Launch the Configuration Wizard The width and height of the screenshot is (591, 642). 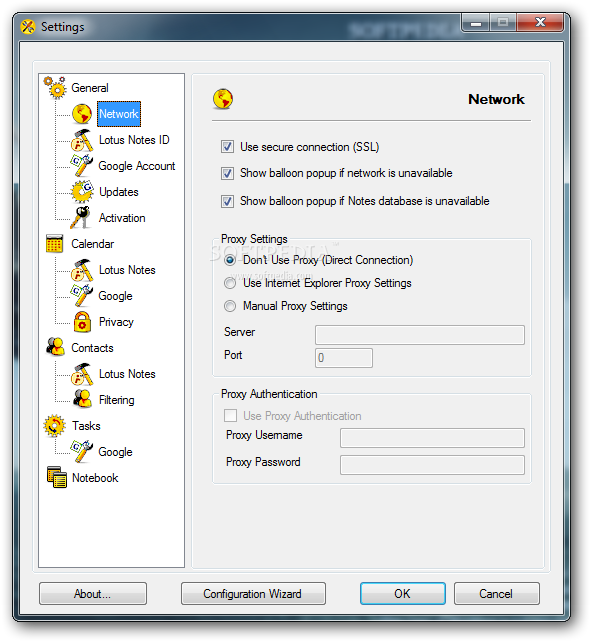[x=253, y=593]
